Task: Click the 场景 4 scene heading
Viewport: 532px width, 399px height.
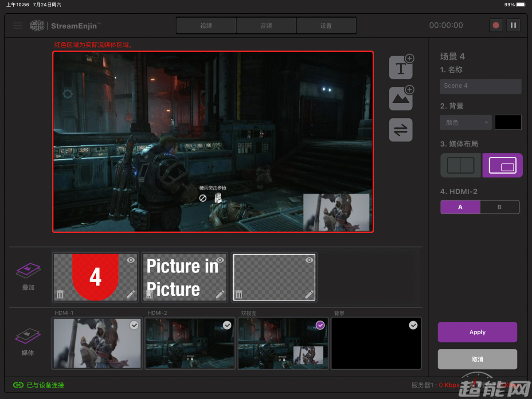Action: pos(452,56)
